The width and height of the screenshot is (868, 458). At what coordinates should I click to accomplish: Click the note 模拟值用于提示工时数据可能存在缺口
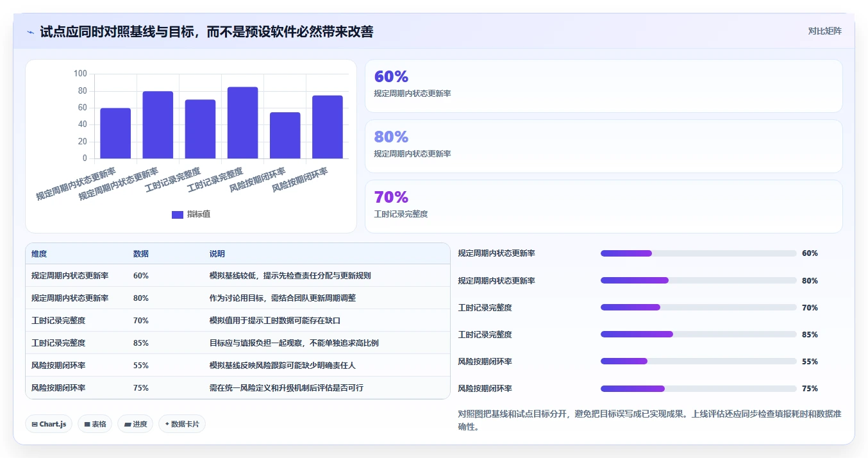point(275,321)
